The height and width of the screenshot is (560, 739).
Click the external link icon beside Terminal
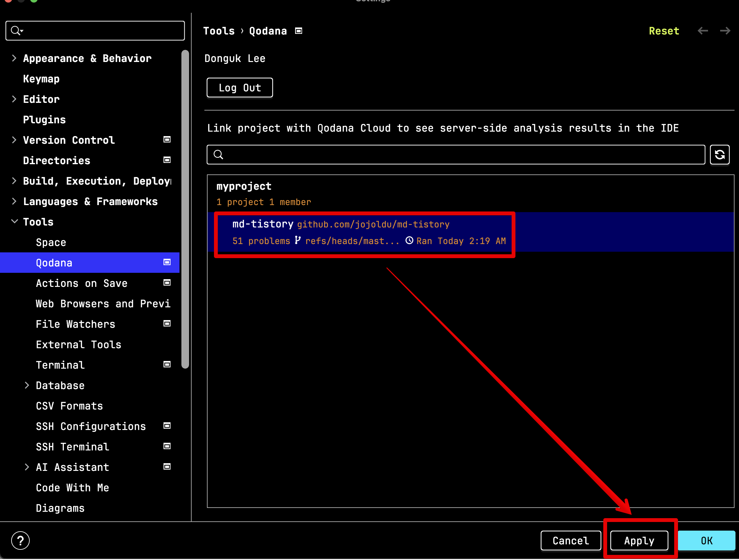pos(167,364)
